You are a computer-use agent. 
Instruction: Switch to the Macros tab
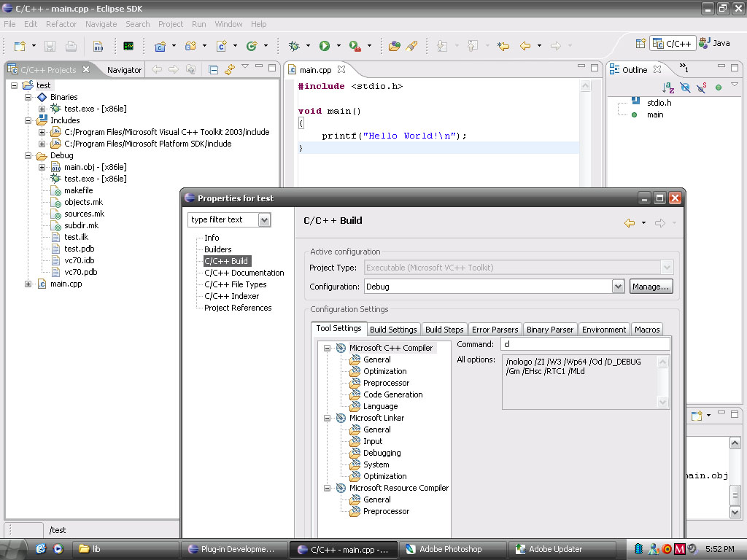coord(647,330)
